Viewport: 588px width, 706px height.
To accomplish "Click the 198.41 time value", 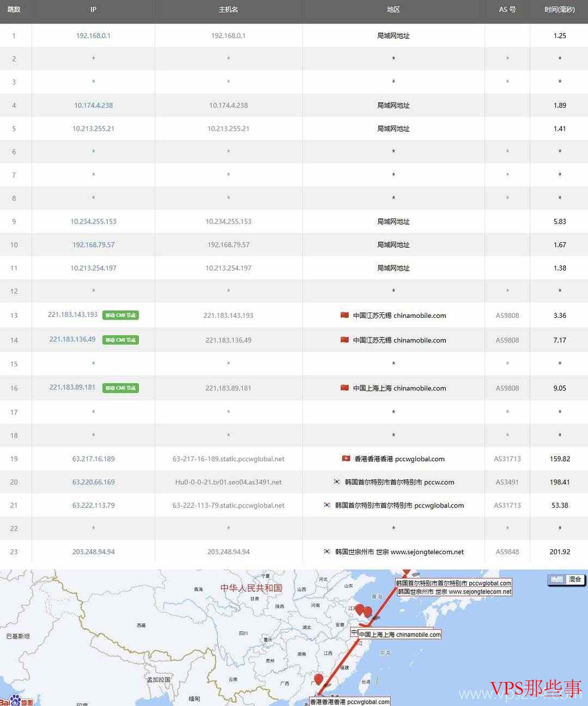I will point(560,482).
